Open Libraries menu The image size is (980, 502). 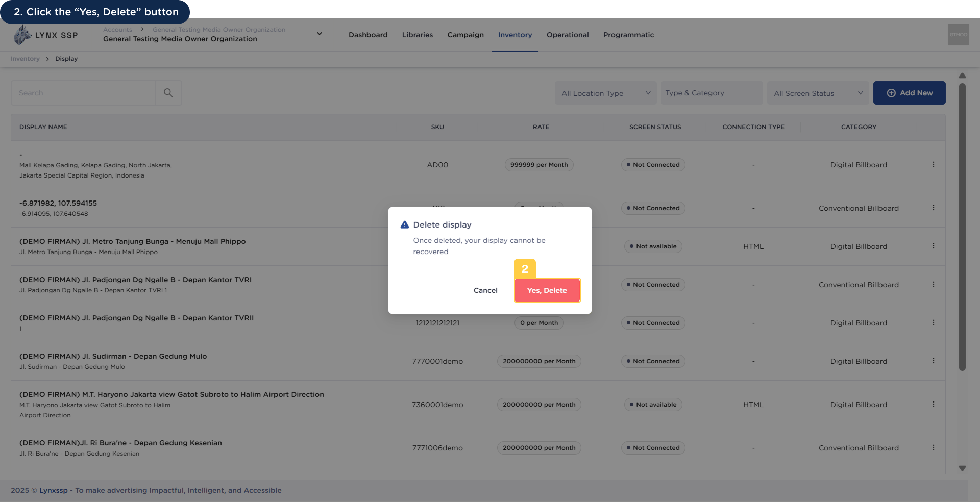(418, 35)
